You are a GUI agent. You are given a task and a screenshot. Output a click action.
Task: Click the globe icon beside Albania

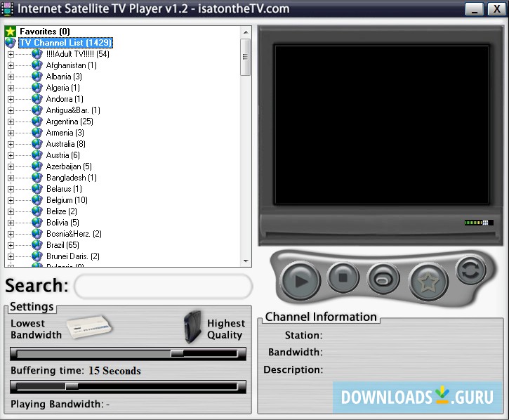tap(37, 77)
